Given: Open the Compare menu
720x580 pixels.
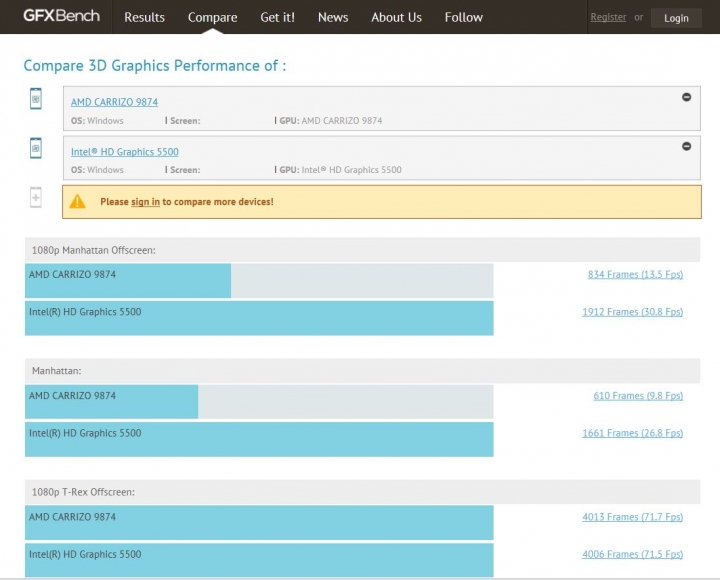Looking at the screenshot, I should coord(212,17).
